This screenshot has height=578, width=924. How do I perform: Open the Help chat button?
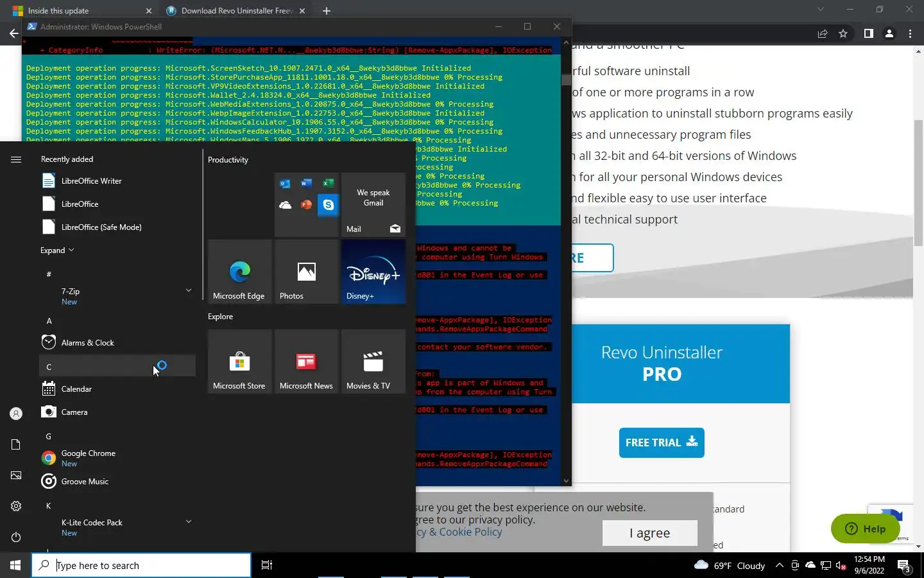click(x=866, y=529)
